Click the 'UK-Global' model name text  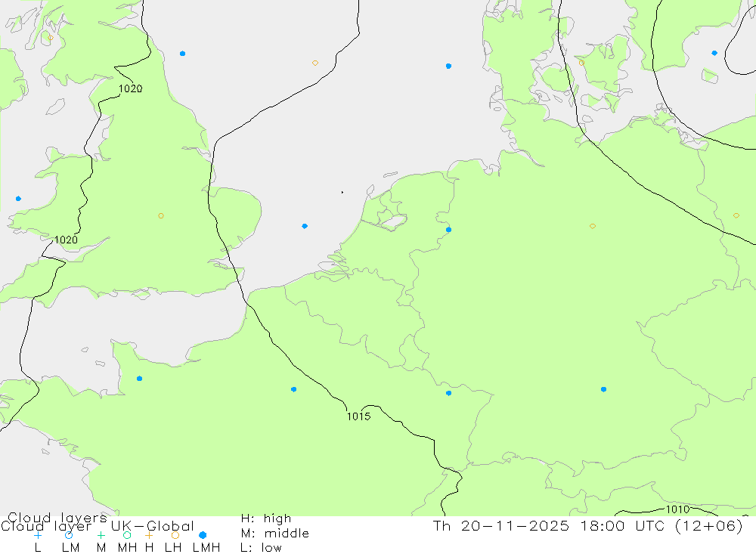coord(153,526)
